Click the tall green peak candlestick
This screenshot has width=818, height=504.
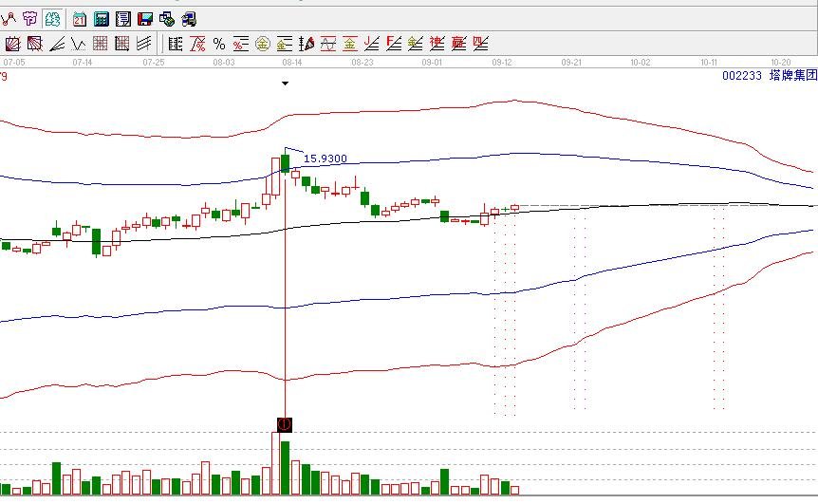click(x=285, y=163)
